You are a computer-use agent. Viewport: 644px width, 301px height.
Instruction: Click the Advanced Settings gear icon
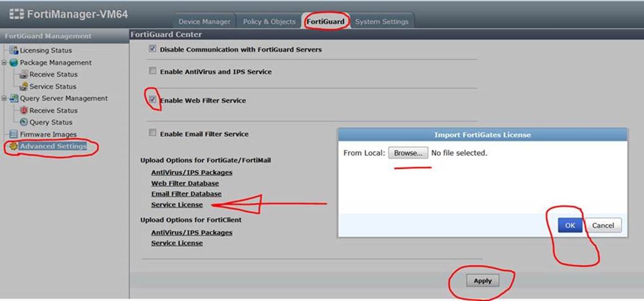[x=14, y=146]
